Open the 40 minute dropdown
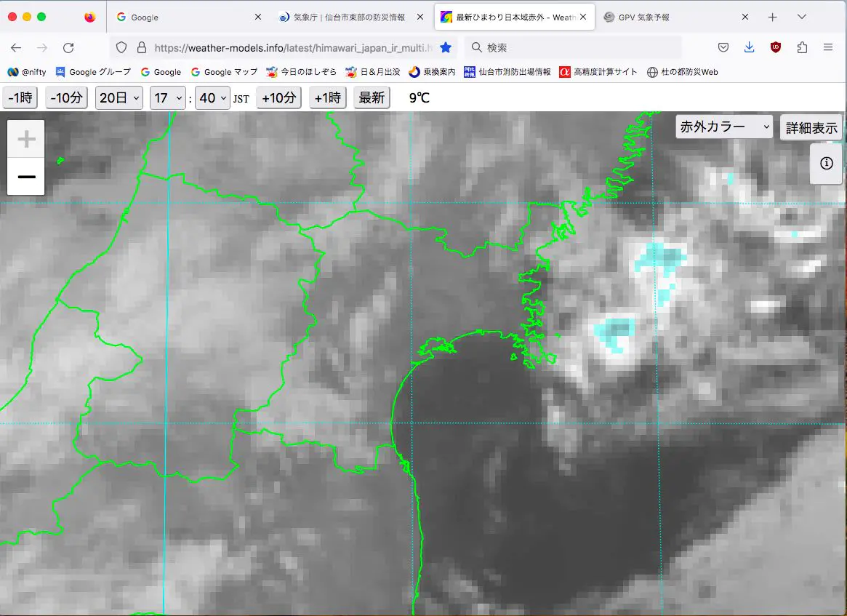The height and width of the screenshot is (616, 847). coord(213,97)
